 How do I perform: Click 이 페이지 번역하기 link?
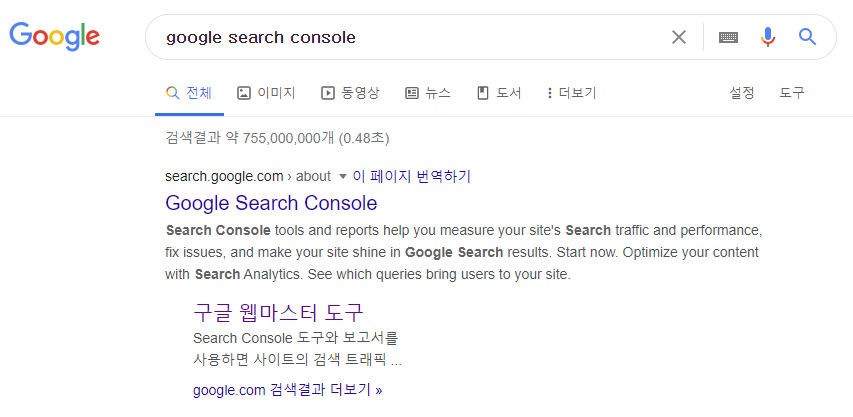coord(412,176)
